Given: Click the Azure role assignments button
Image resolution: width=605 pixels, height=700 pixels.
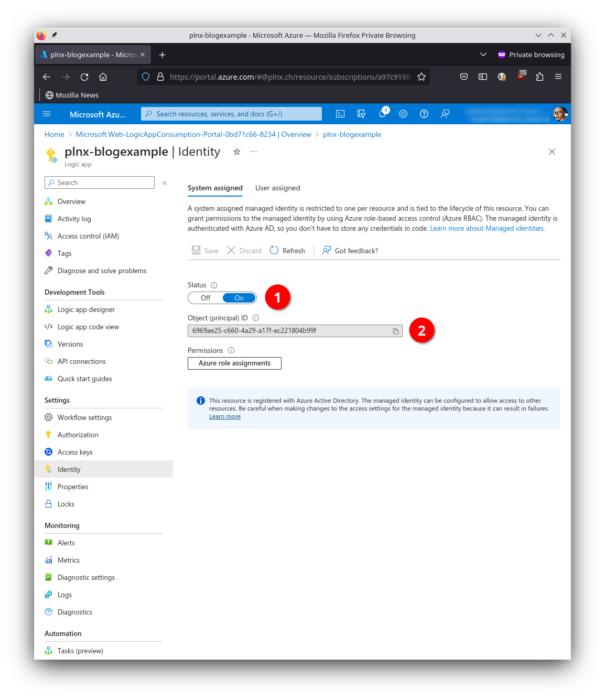Looking at the screenshot, I should (x=234, y=363).
